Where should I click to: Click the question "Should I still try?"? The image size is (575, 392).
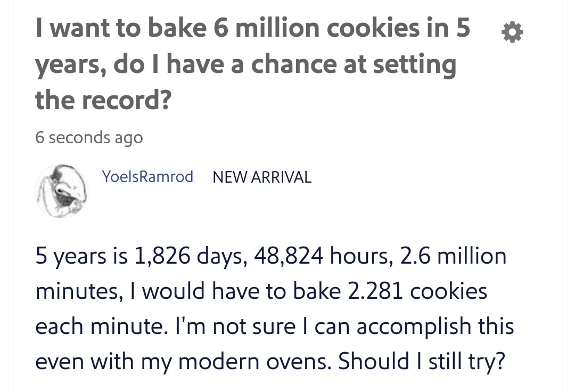[421, 362]
